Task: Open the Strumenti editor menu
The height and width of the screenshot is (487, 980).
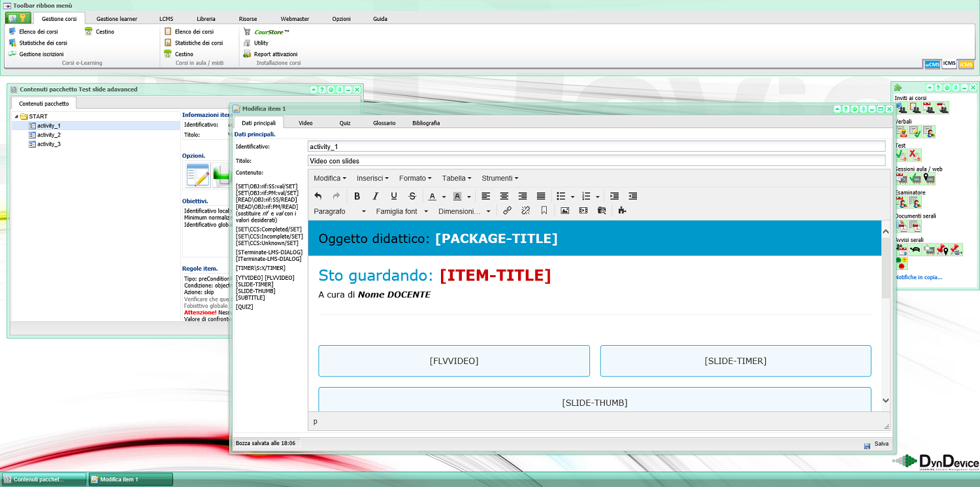Action: (500, 178)
